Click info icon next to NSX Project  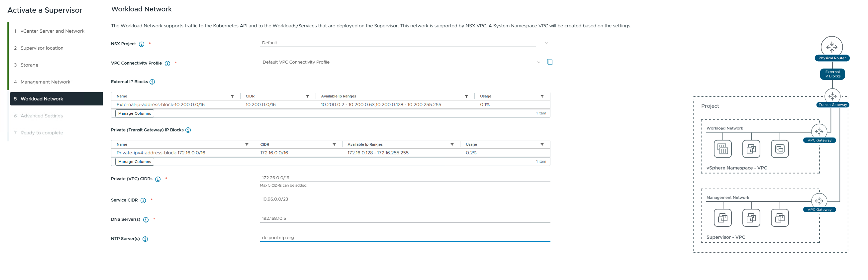(x=142, y=44)
